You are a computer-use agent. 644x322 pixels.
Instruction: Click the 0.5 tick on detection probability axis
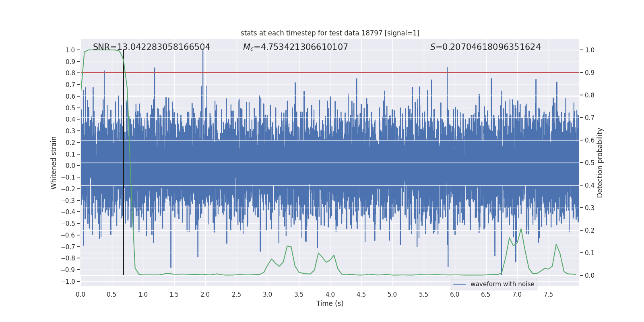590,163
